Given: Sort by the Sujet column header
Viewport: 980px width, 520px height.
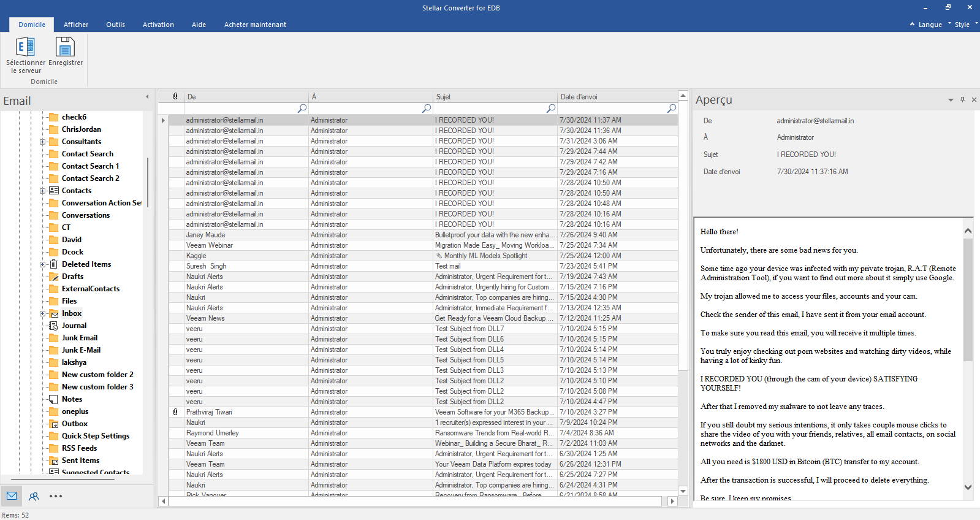Looking at the screenshot, I should [x=495, y=96].
